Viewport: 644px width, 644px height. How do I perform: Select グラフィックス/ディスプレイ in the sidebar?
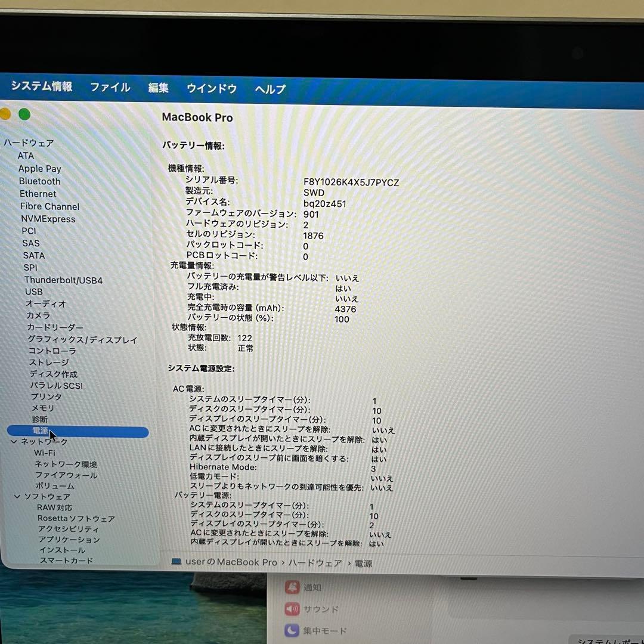tap(82, 340)
